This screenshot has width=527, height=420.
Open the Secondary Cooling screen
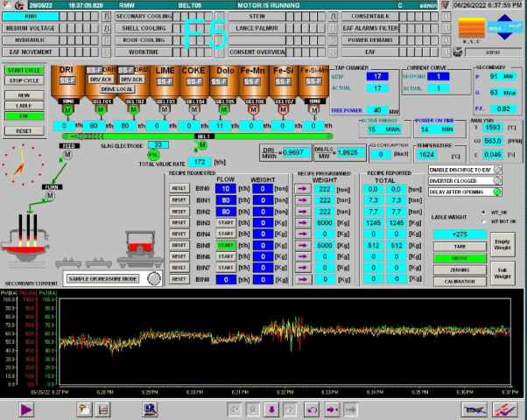click(x=144, y=17)
